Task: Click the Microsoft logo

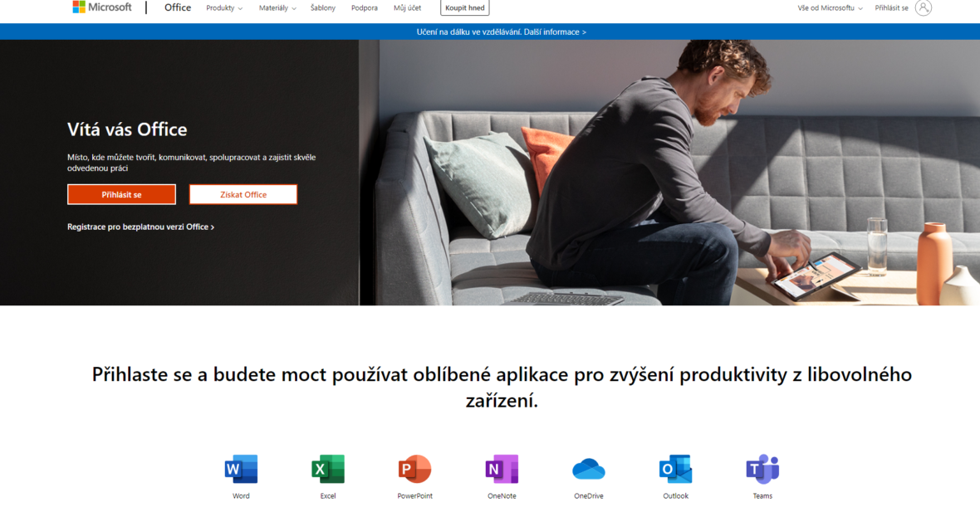Action: [102, 7]
